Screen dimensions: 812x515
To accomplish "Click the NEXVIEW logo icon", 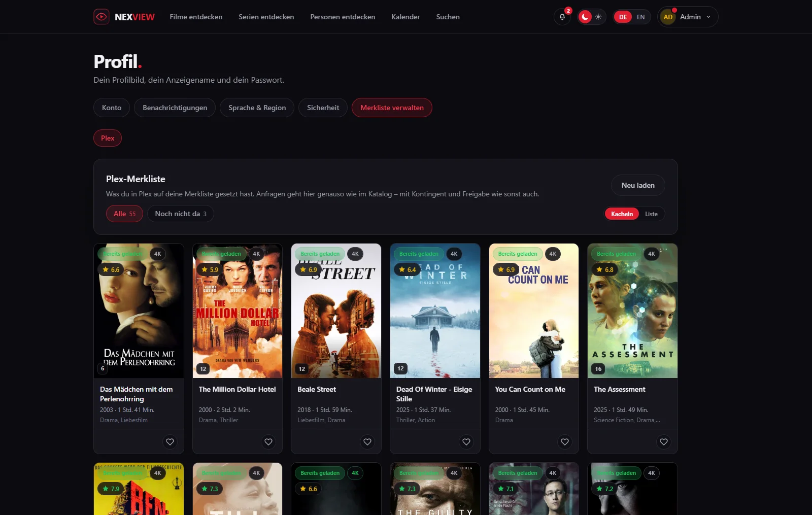I will [101, 17].
